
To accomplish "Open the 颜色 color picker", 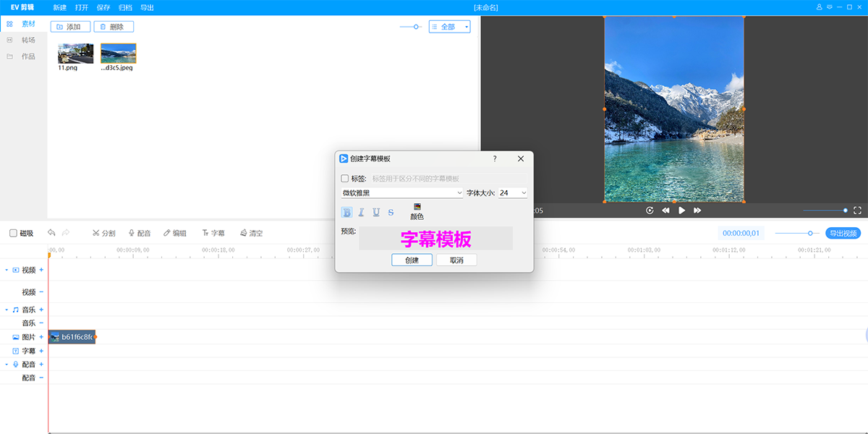I will coord(417,211).
